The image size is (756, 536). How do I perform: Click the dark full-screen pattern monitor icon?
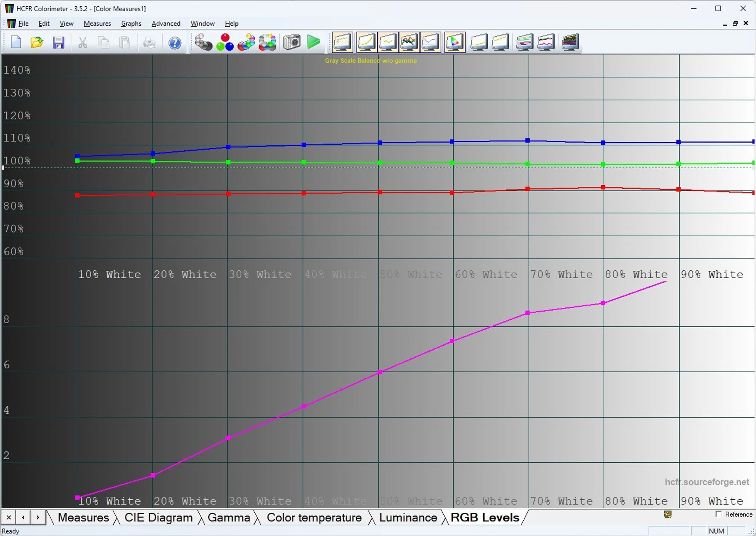tap(571, 42)
